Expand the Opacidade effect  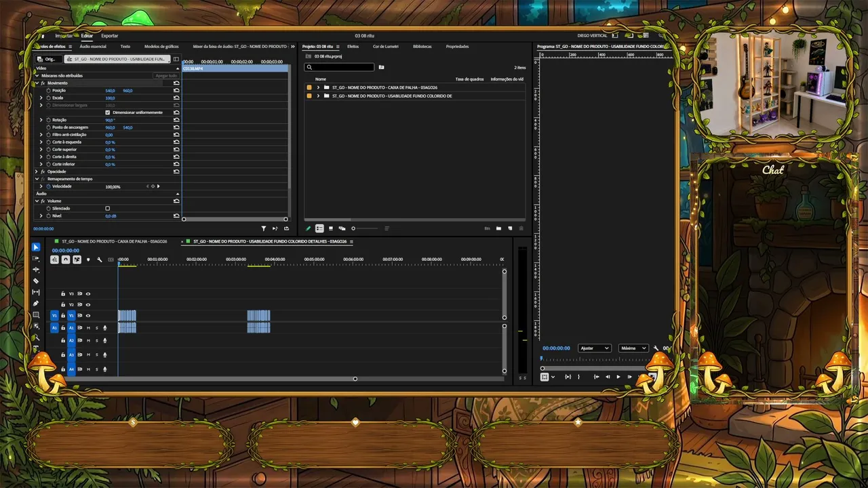click(x=37, y=171)
